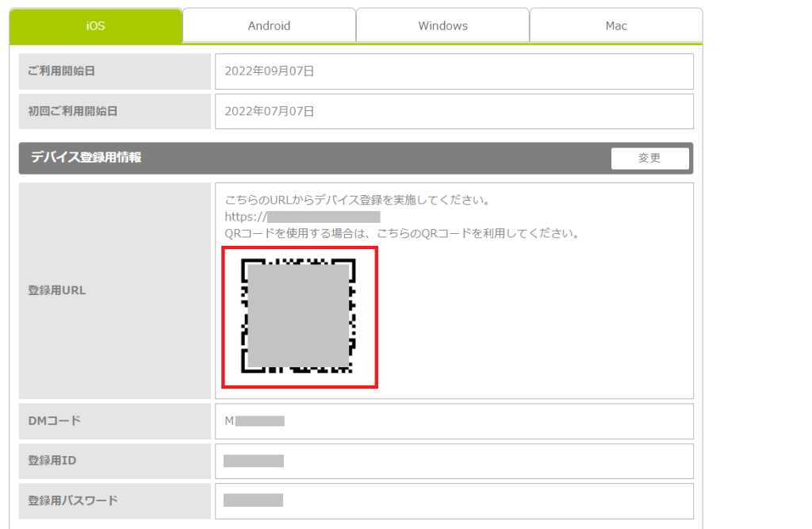Select the DMコード value starting with M
The height and width of the screenshot is (529, 812).
click(x=255, y=420)
